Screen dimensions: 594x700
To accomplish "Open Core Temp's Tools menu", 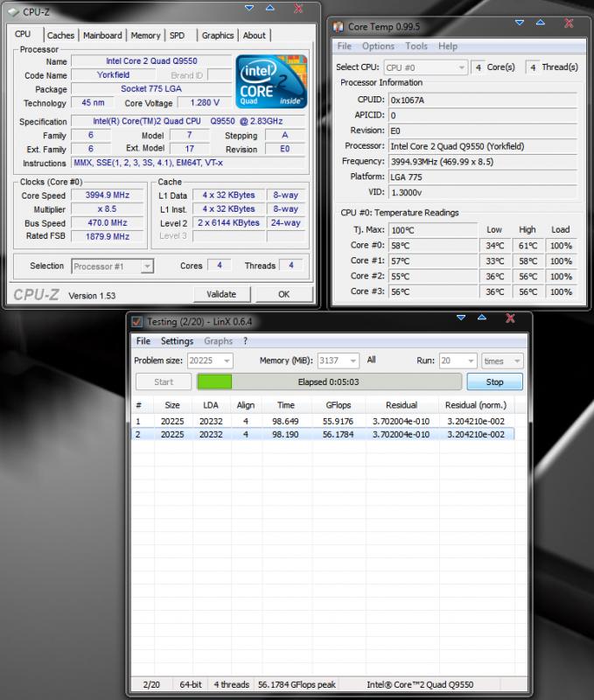I will coord(416,46).
